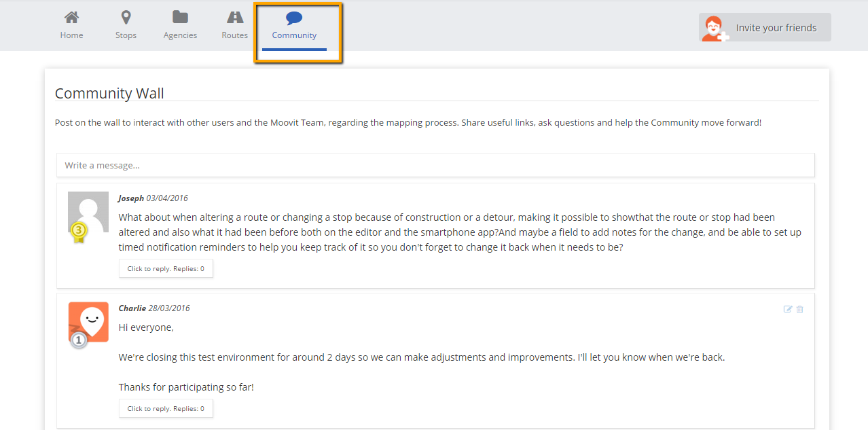The height and width of the screenshot is (430, 868).
Task: Click Joseph's grey avatar picture
Action: coord(88,212)
